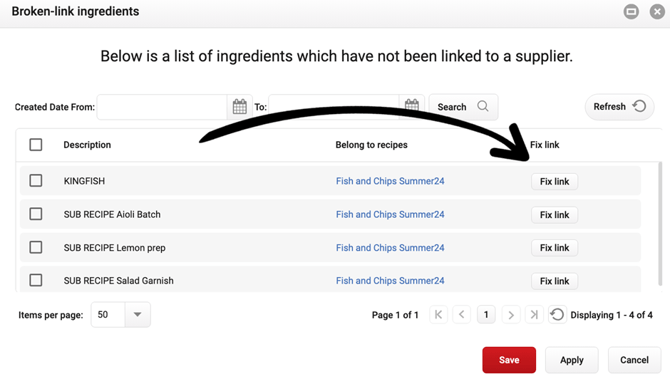Tick the KINGFISH row checkbox
The height and width of the screenshot is (384, 670).
pyautogui.click(x=36, y=181)
